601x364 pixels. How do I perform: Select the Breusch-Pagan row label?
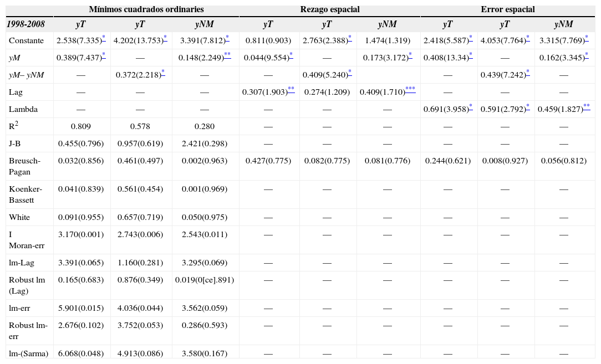click(x=24, y=166)
